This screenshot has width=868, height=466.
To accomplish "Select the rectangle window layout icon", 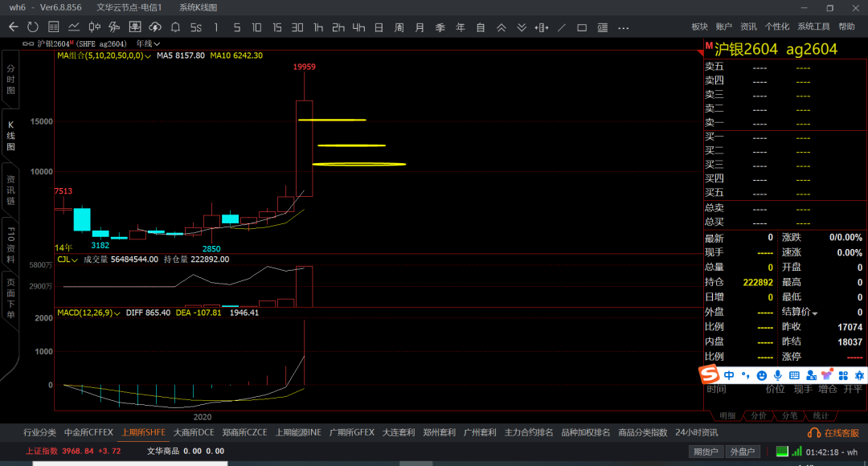I will tap(582, 27).
